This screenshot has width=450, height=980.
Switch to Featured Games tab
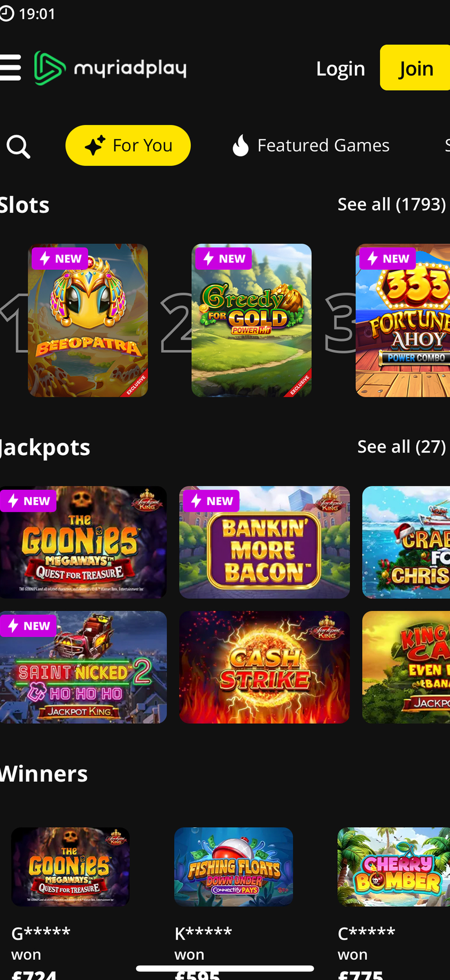311,145
